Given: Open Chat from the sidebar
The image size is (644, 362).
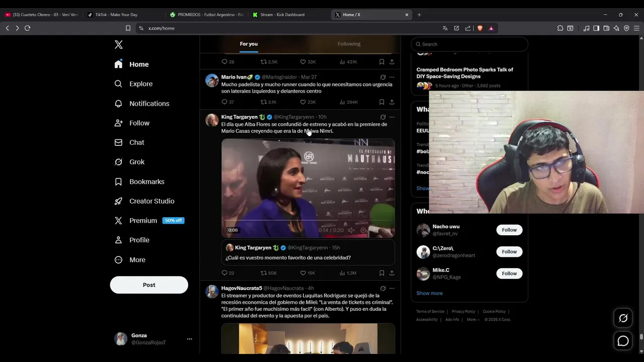Looking at the screenshot, I should [130, 143].
